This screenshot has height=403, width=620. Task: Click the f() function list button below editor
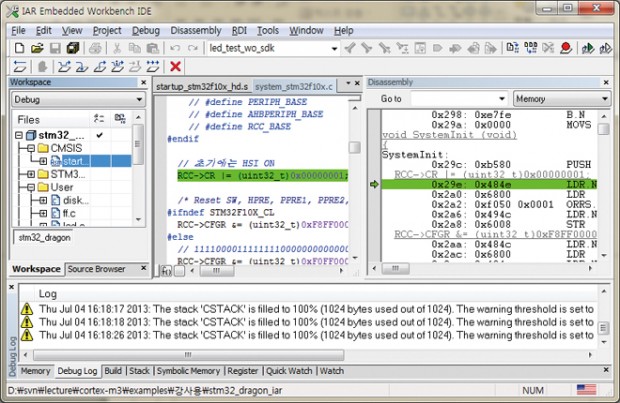[x=166, y=271]
